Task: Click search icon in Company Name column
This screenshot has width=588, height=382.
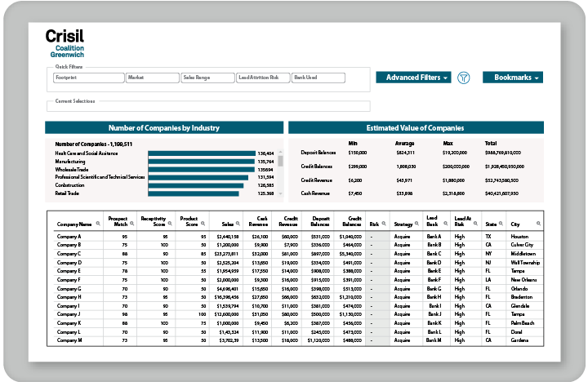Action: (99, 223)
